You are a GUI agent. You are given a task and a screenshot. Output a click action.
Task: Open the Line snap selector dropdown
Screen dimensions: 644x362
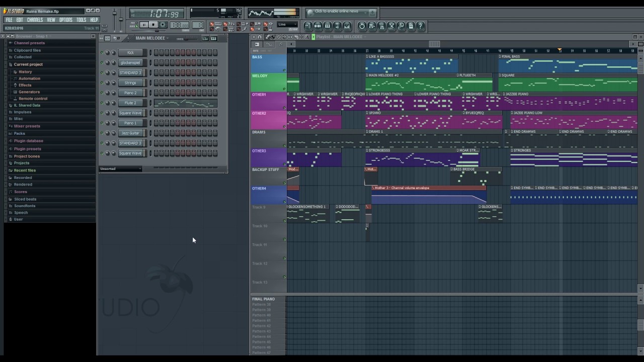(288, 25)
